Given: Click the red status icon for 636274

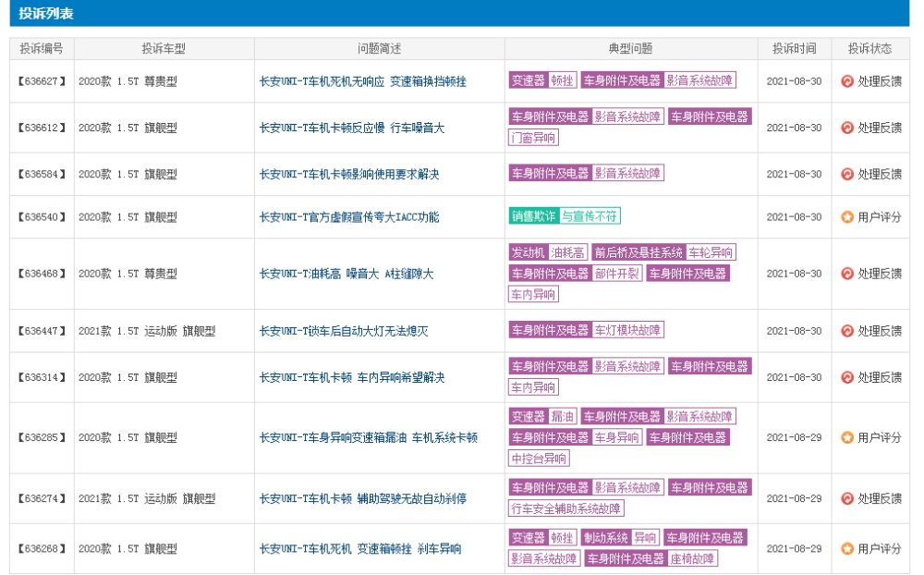Looking at the screenshot, I should [846, 498].
